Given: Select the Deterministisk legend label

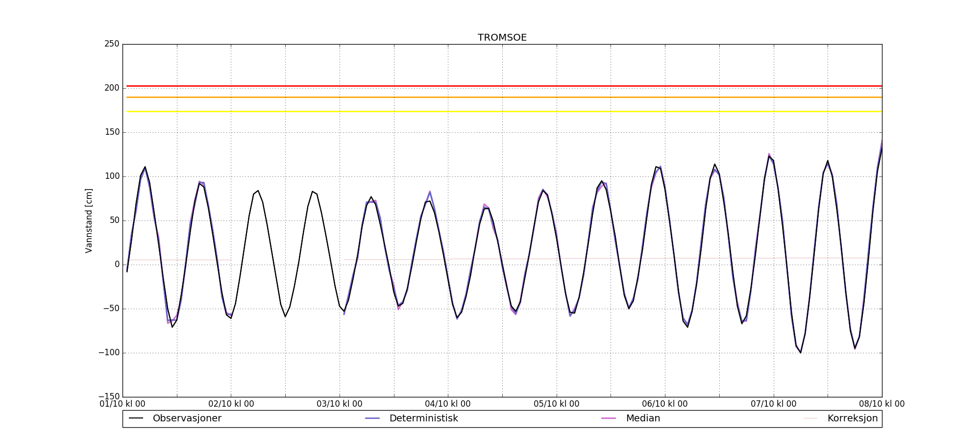Looking at the screenshot, I should [x=423, y=418].
